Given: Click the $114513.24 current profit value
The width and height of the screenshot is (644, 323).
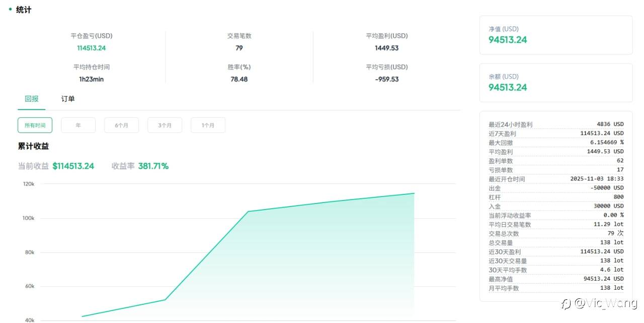Looking at the screenshot, I should tap(73, 166).
